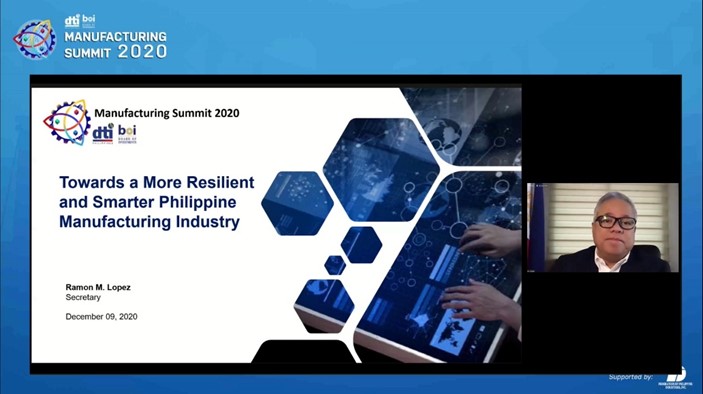This screenshot has width=703, height=394.
Task: Click the dti logo on the slide
Action: (103, 134)
